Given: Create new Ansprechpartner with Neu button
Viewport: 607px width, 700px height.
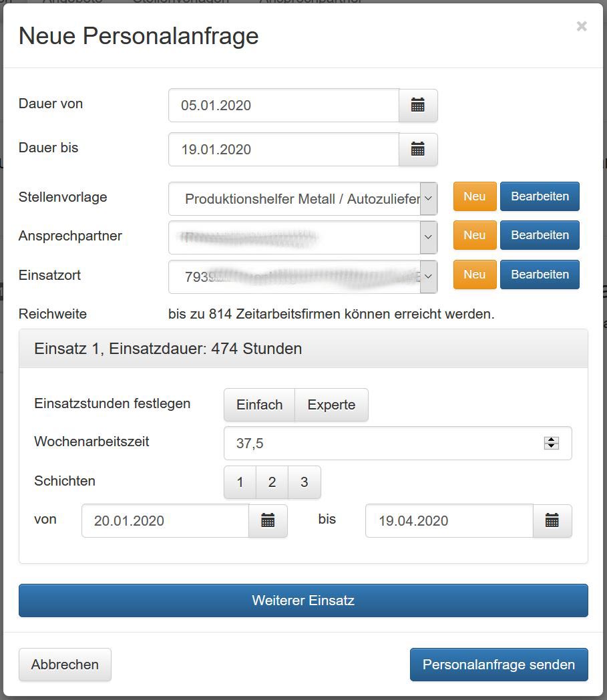Looking at the screenshot, I should 475,235.
